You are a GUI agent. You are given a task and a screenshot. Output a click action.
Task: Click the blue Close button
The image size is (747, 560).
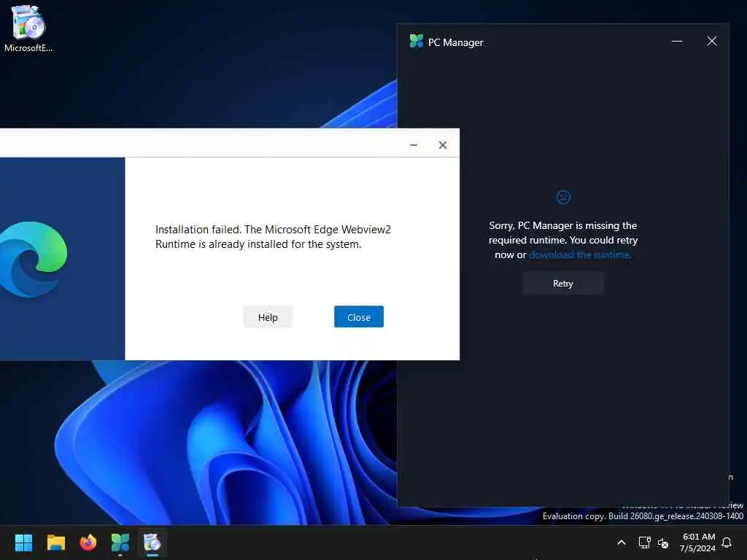[359, 317]
